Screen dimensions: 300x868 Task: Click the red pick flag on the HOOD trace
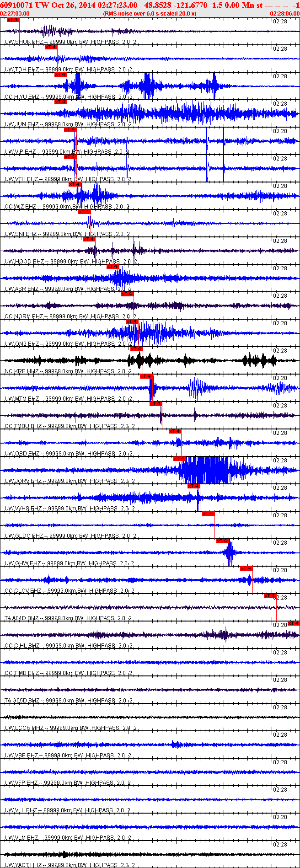click(x=89, y=239)
